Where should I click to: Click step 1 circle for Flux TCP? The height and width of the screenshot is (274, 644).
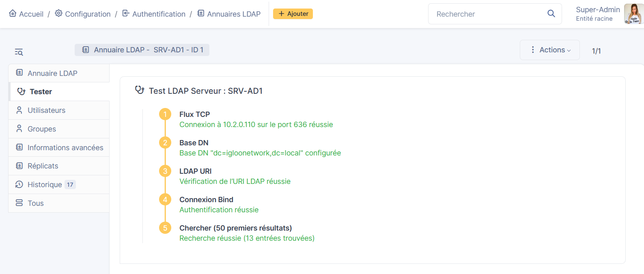click(165, 114)
